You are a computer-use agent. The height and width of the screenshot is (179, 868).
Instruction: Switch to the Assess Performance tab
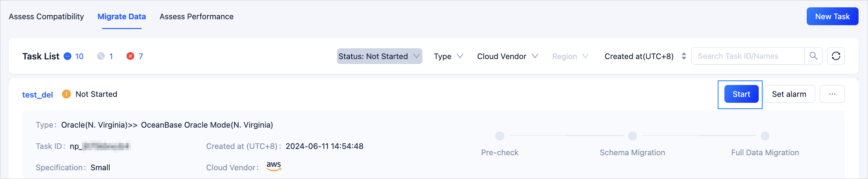[x=197, y=16]
